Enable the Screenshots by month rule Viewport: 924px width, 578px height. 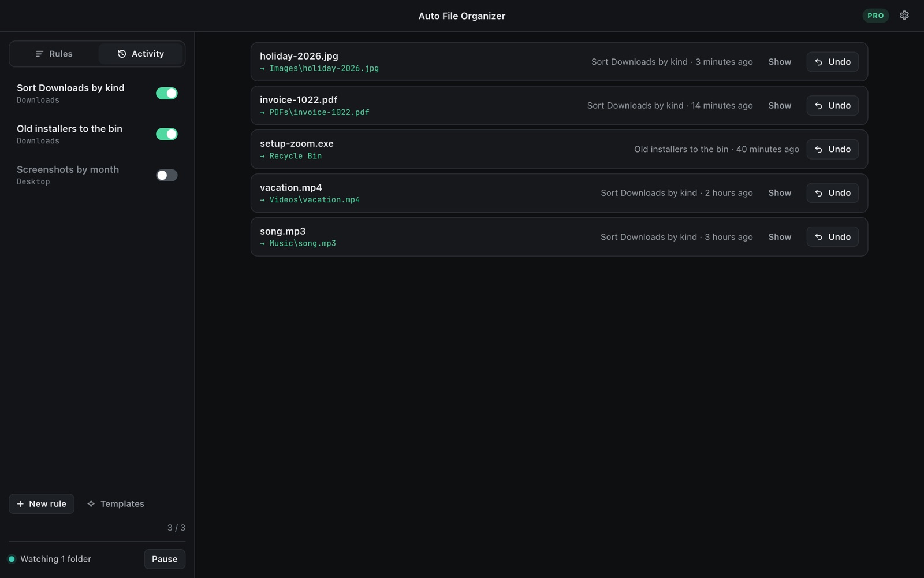point(167,175)
